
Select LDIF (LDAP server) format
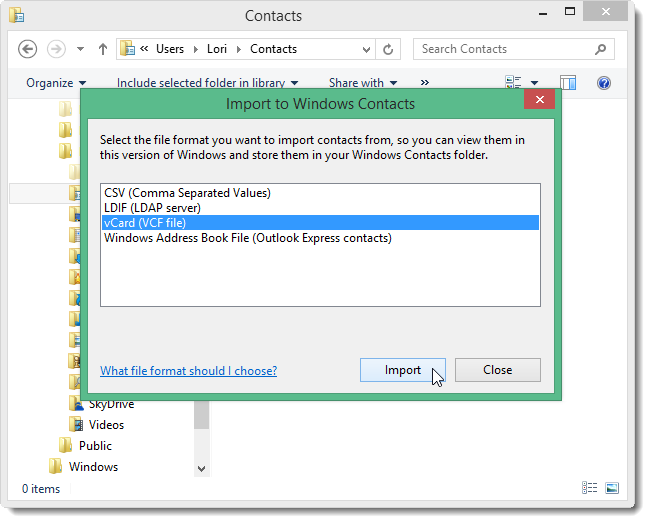click(x=320, y=208)
